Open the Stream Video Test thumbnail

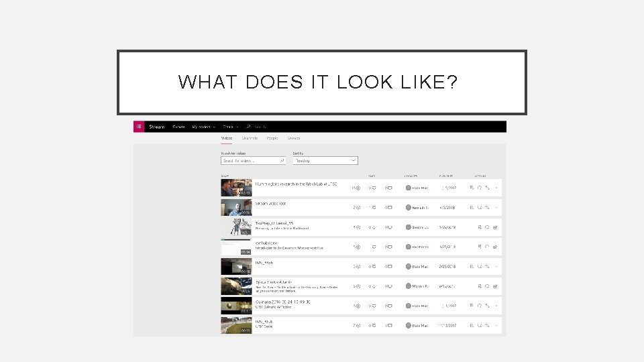236,207
